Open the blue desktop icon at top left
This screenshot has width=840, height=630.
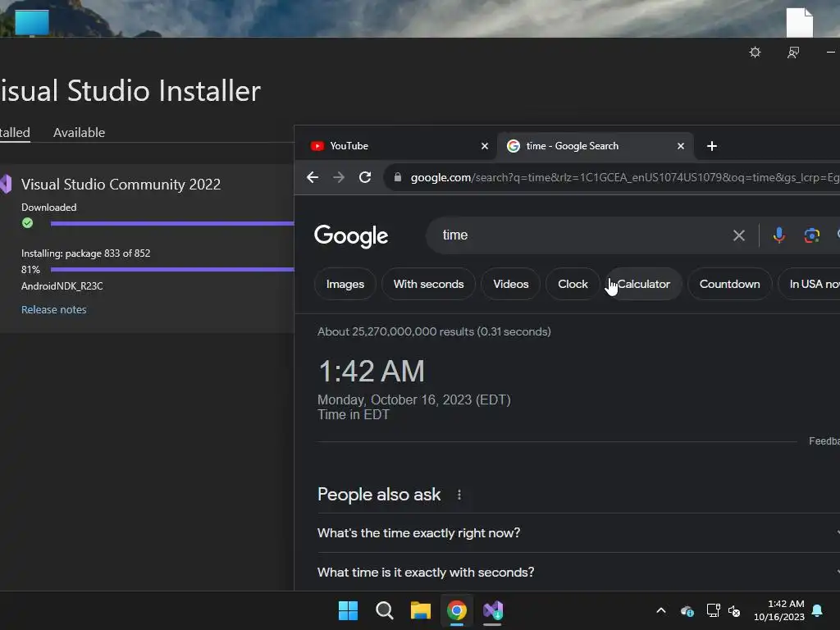pos(32,22)
